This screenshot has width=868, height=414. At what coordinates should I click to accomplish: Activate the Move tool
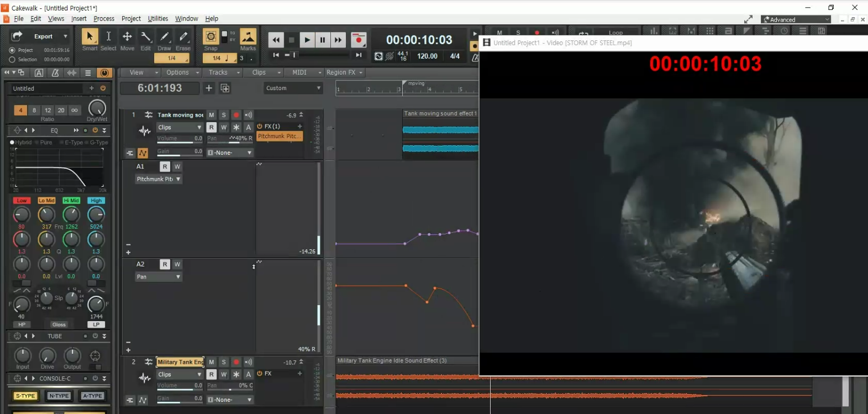pos(127,36)
